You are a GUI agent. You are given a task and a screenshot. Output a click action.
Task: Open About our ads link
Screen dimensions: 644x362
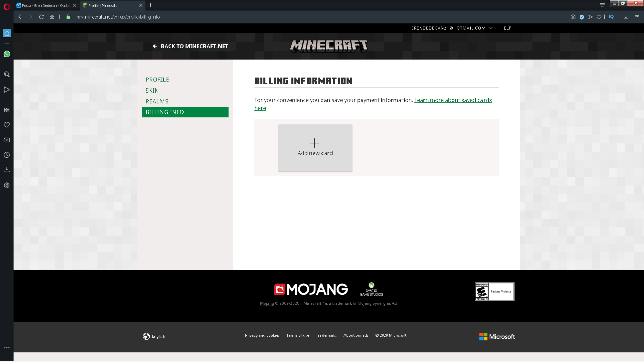click(356, 335)
